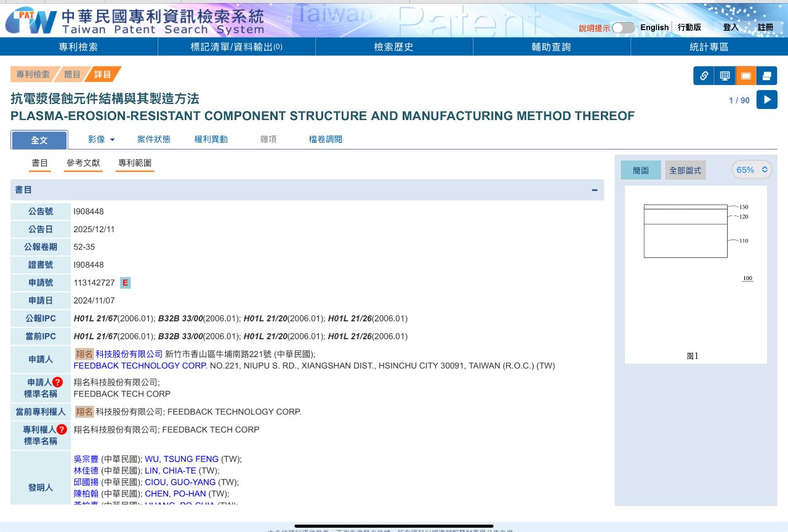Click the Chinese title 抗電漿侵蝕元件結構與其製造方法
788x532 pixels.
[x=105, y=99]
